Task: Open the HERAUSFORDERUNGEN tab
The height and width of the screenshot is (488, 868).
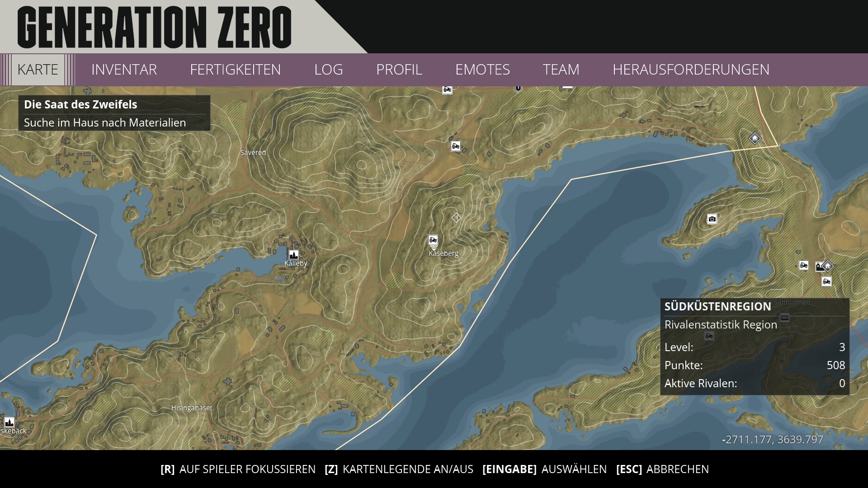Action: click(691, 70)
